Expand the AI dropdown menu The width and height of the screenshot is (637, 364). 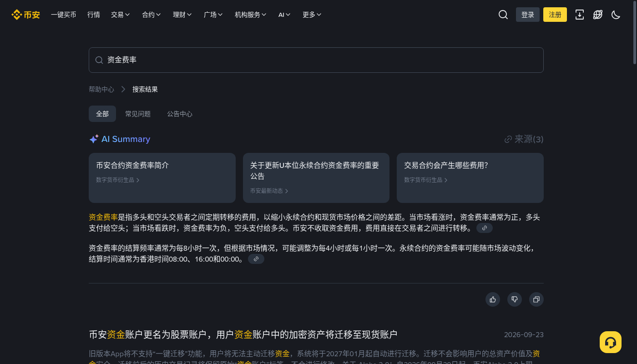[285, 15]
